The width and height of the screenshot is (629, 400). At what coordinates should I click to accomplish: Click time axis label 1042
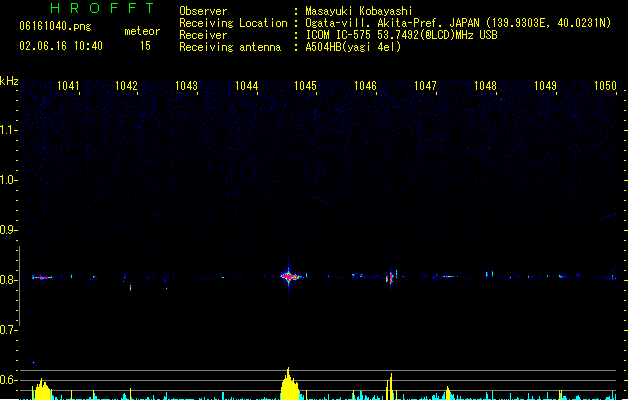(x=126, y=86)
